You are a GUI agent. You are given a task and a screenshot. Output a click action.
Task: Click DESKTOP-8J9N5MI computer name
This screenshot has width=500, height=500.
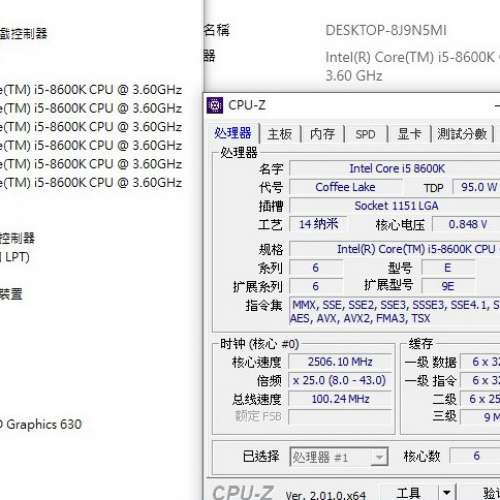[x=386, y=31]
